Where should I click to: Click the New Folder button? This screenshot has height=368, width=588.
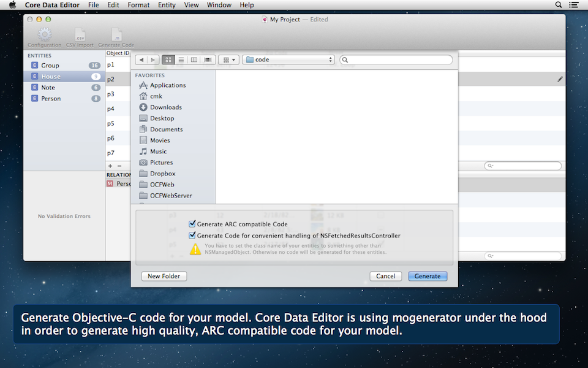tap(164, 276)
